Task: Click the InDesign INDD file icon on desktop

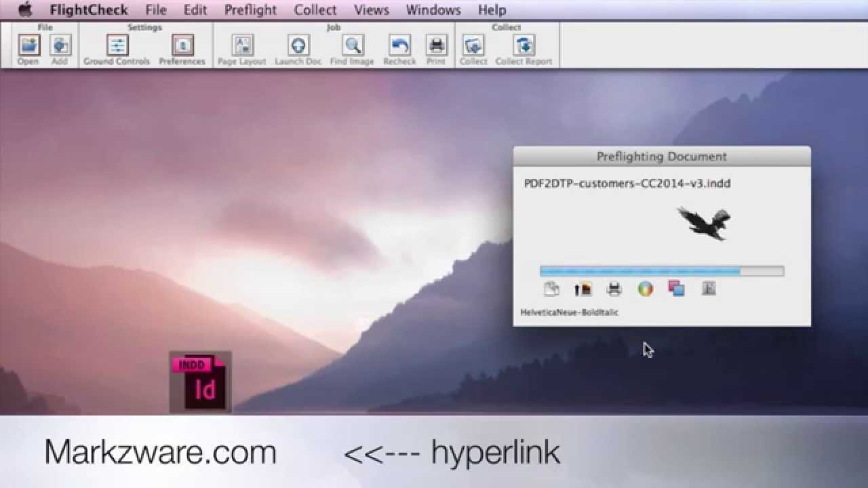Action: click(x=201, y=382)
